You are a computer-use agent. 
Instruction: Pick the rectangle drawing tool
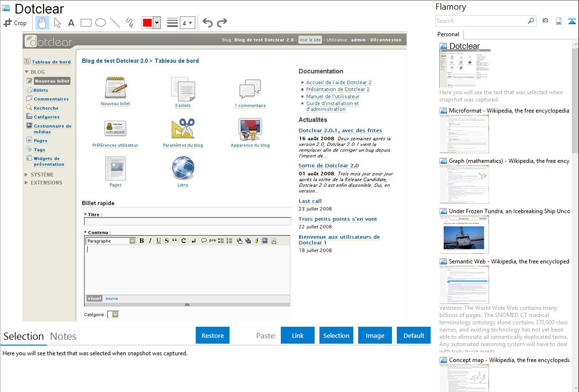[x=86, y=23]
